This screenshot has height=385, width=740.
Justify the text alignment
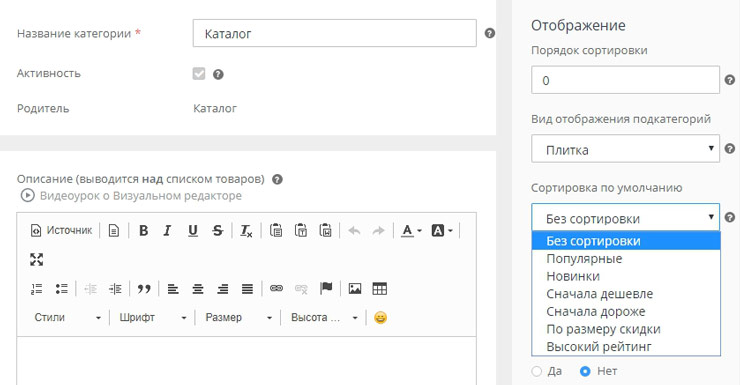pyautogui.click(x=247, y=288)
